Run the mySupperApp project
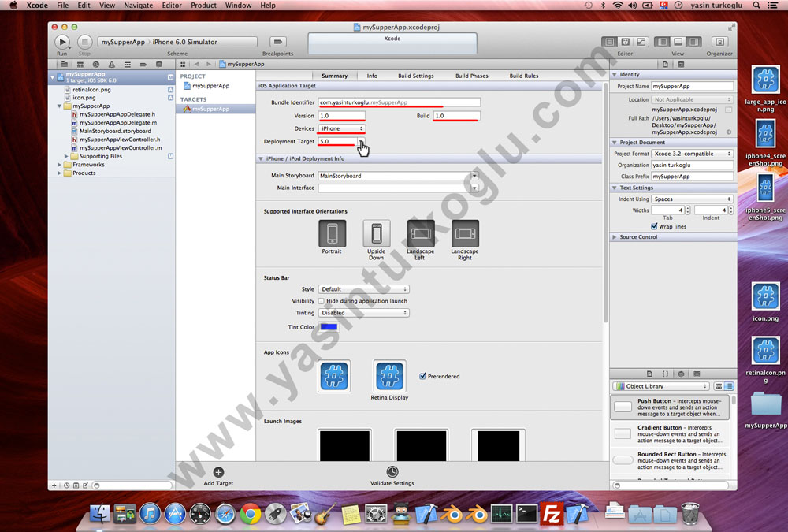Screen dimensions: 788x532 pos(61,42)
